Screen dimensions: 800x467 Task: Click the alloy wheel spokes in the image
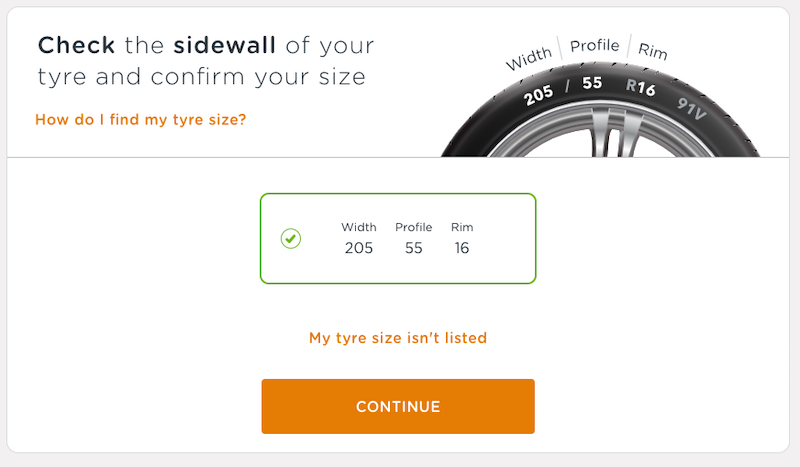(x=614, y=134)
